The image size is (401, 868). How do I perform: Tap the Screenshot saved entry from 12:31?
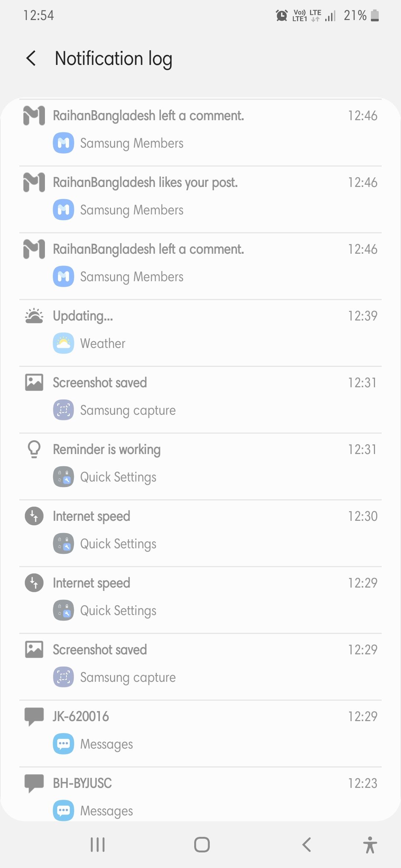point(200,396)
